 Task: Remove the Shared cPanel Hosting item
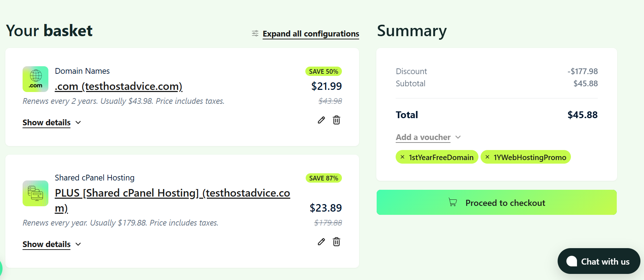click(337, 242)
